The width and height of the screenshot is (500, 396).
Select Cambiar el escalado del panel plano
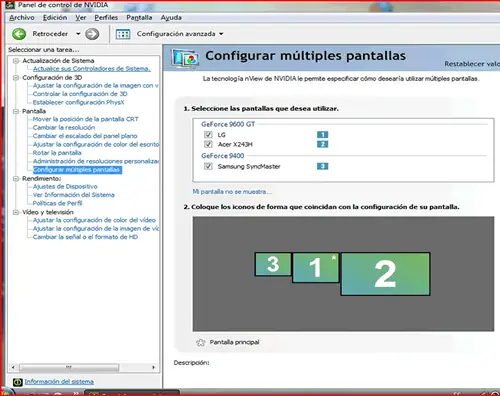click(x=85, y=136)
